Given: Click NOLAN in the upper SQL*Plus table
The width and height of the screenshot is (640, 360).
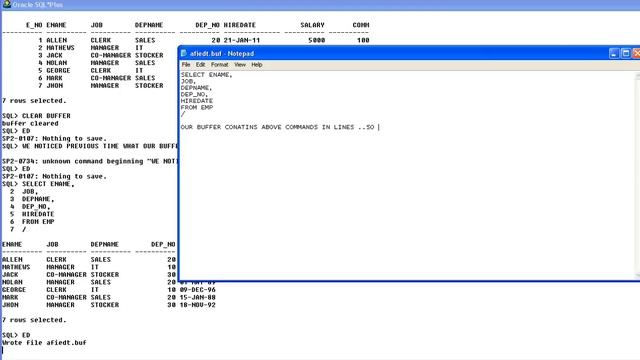Looking at the screenshot, I should click(x=56, y=63).
